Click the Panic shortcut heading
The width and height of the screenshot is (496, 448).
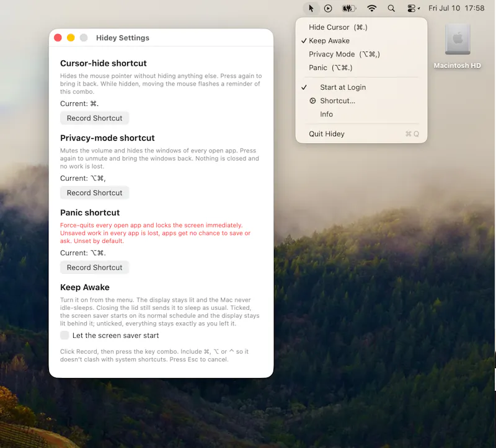pos(90,213)
